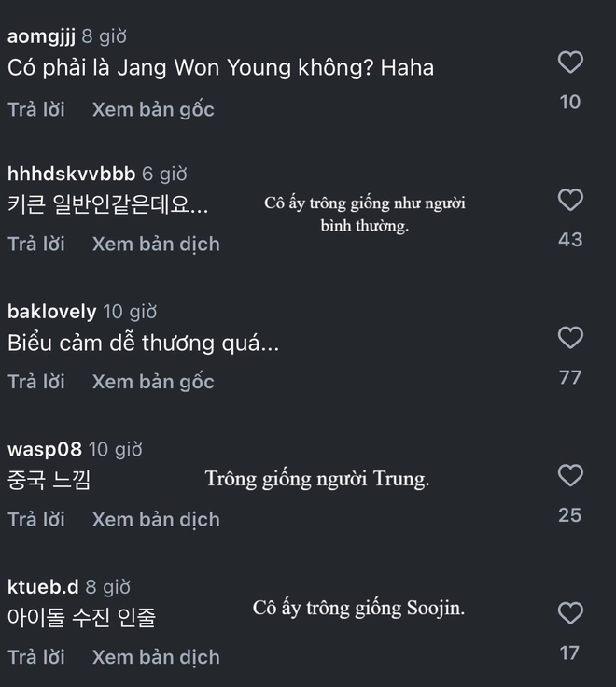Open ktueb.d's profile from username
Image resolution: width=616 pixels, height=687 pixels.
pos(43,587)
